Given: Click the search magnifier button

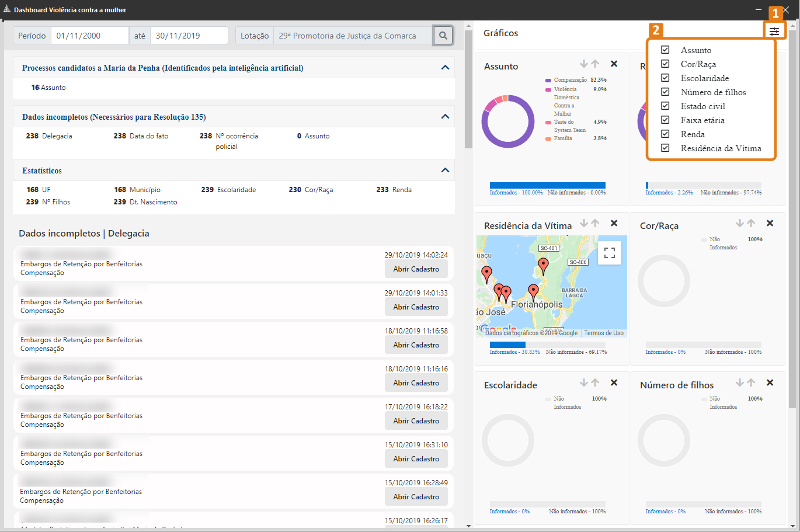Looking at the screenshot, I should click(x=443, y=36).
